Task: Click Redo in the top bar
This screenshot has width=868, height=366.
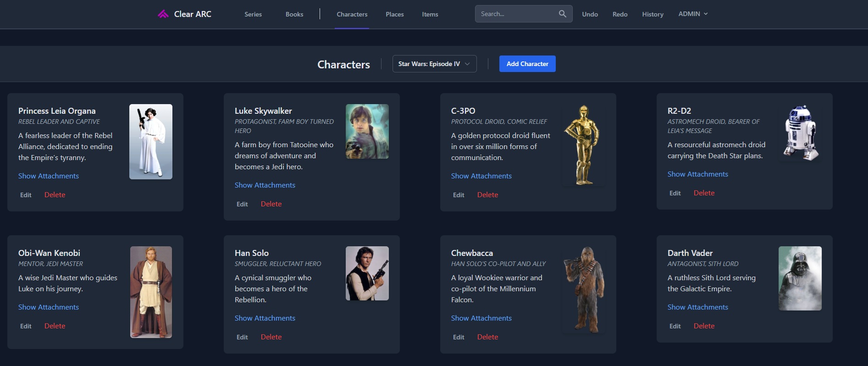Action: (620, 14)
